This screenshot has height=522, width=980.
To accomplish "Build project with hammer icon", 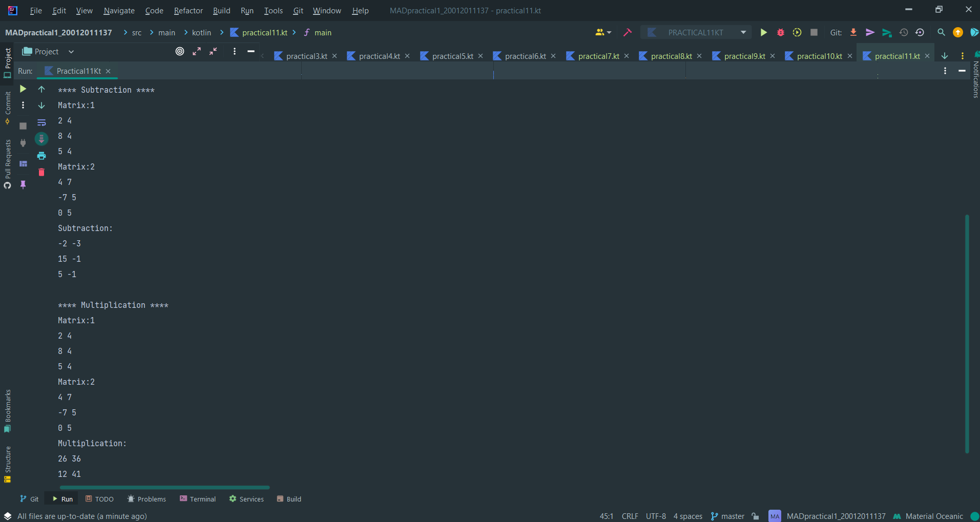I will (628, 32).
